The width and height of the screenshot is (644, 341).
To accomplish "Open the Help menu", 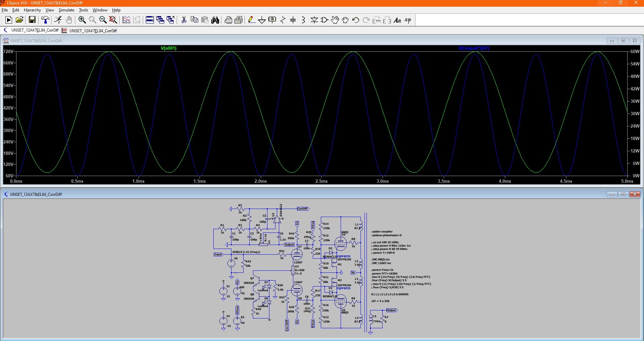I will pos(116,10).
